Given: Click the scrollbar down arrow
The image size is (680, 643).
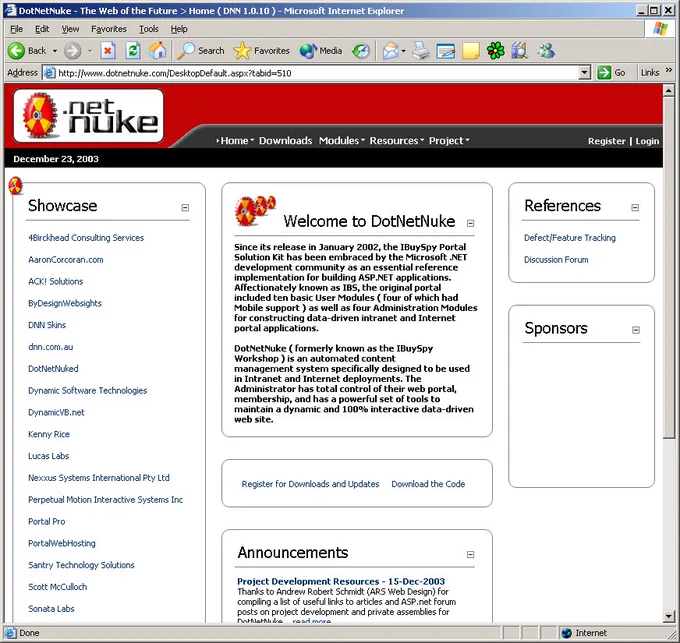Looking at the screenshot, I should [668, 616].
